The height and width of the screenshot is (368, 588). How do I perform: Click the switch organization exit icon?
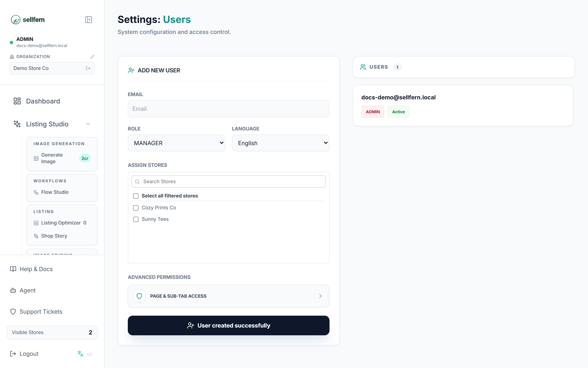tap(88, 68)
